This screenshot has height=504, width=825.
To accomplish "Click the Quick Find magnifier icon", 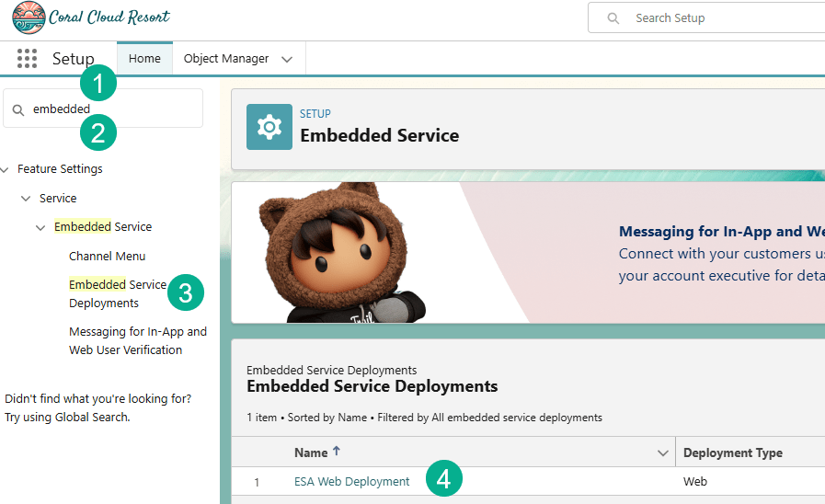I will [x=18, y=109].
